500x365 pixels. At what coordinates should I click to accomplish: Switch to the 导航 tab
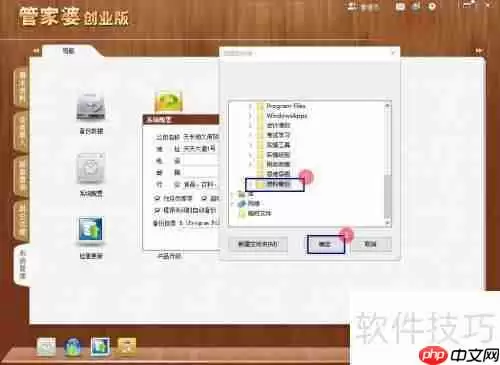tap(69, 51)
